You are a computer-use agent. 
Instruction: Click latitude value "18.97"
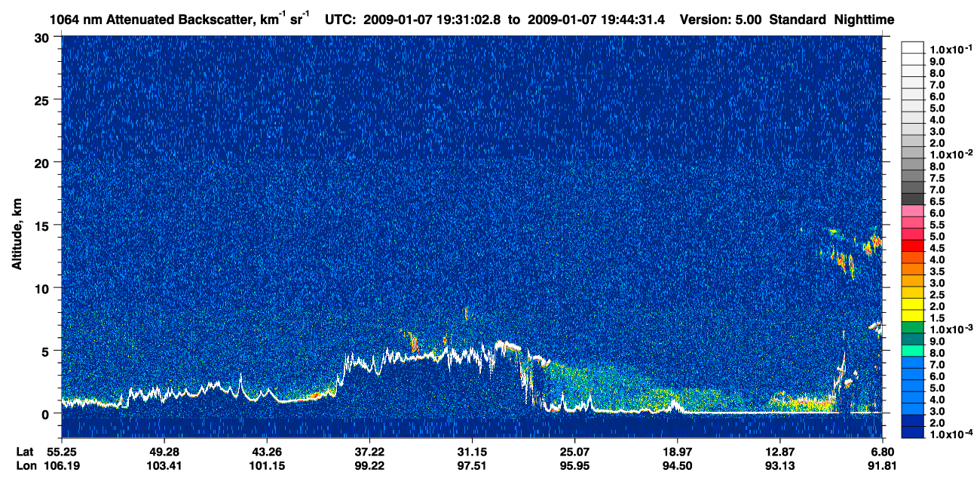tap(677, 451)
